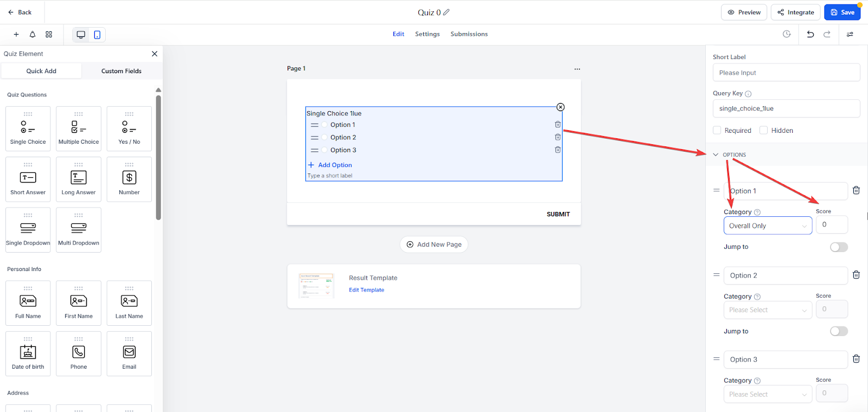
Task: Click the undo arrow icon
Action: coord(810,34)
